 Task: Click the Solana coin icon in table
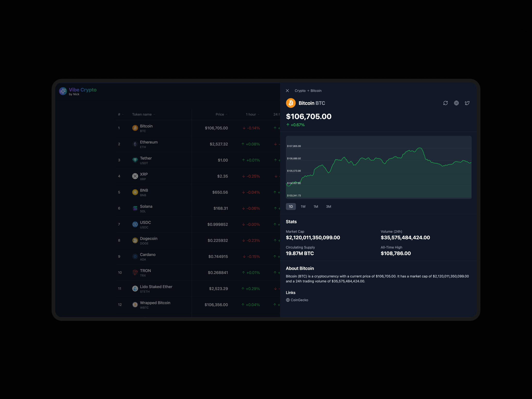(x=135, y=208)
